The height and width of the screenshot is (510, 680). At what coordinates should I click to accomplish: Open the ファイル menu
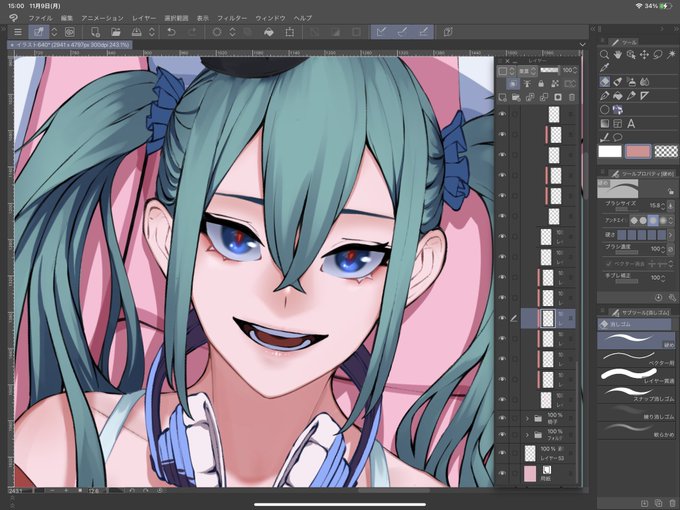[x=40, y=18]
